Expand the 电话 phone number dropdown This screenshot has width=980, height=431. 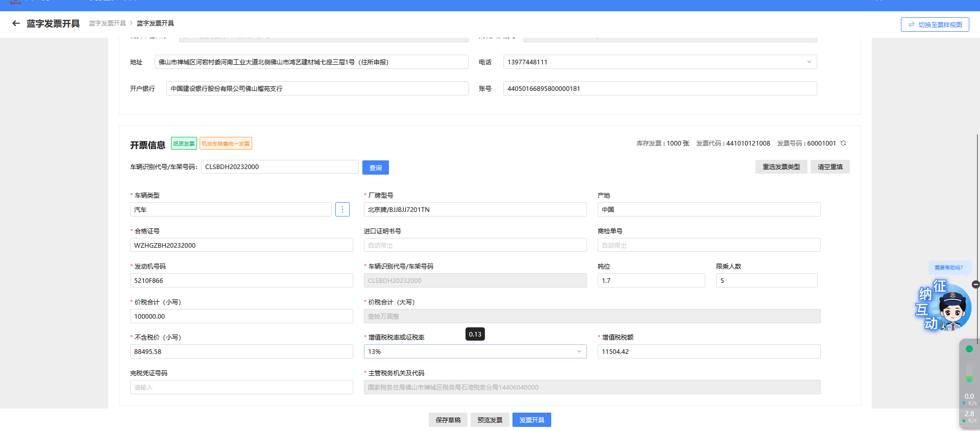pyautogui.click(x=809, y=62)
